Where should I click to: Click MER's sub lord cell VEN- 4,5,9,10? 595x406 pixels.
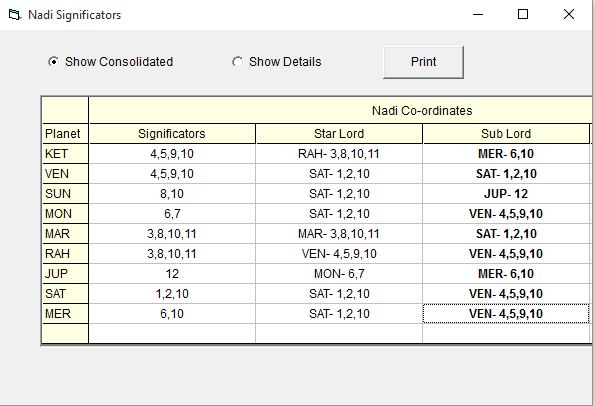pyautogui.click(x=506, y=314)
